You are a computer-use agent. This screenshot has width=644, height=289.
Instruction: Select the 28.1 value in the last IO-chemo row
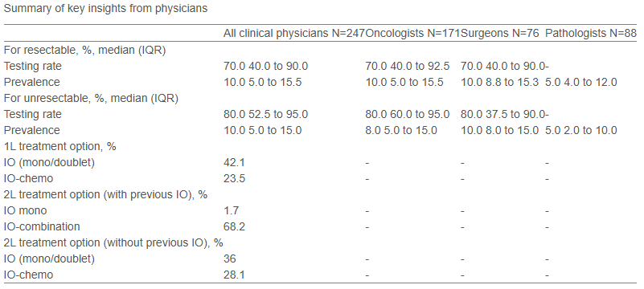234,275
